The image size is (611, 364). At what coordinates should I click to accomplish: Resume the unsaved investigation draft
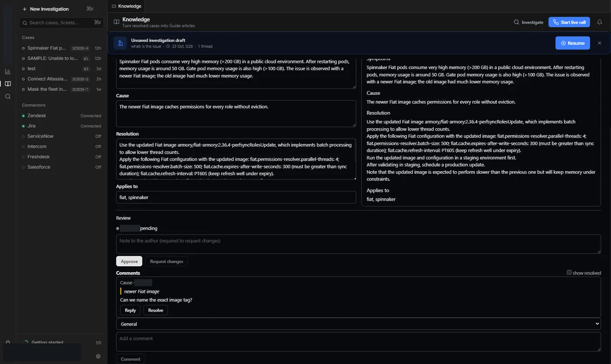point(573,43)
